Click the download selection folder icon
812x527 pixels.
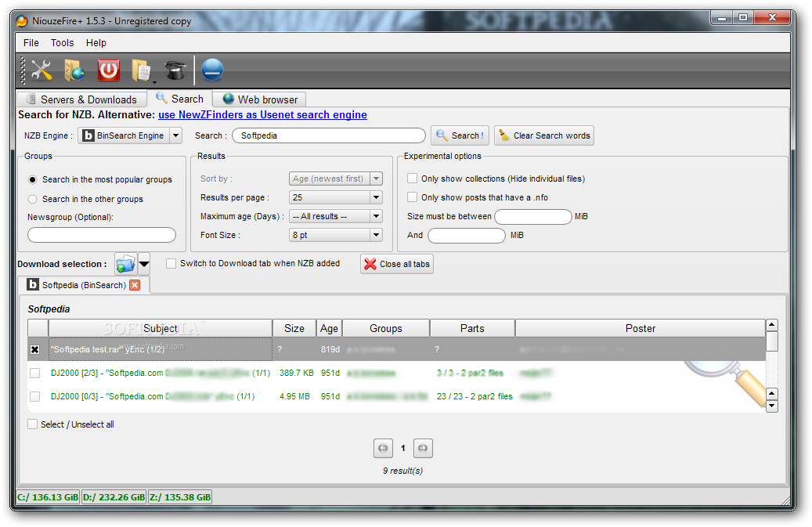pos(126,264)
